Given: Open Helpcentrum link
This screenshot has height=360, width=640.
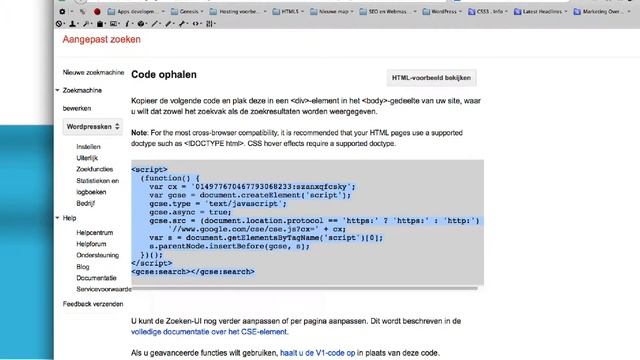Looking at the screenshot, I should click(94, 233).
